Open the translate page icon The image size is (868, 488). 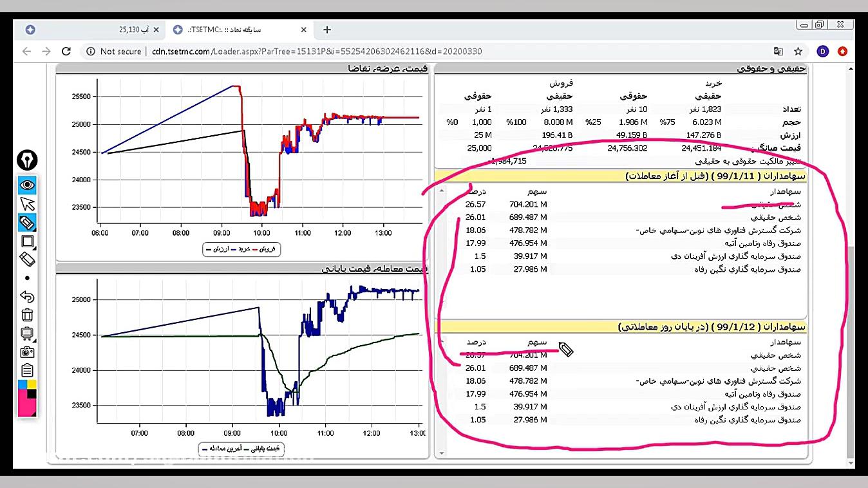pyautogui.click(x=778, y=52)
